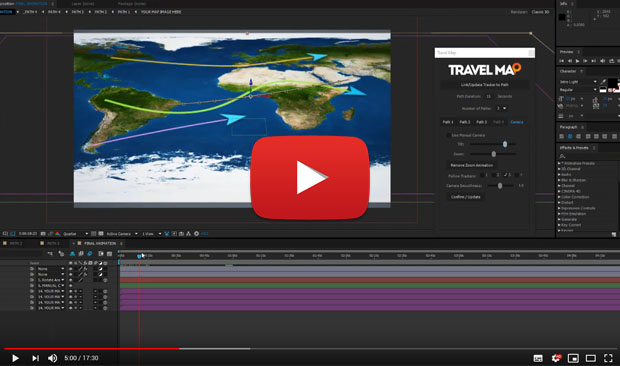
Task: Click the Confirm / Update button
Action: tap(466, 197)
